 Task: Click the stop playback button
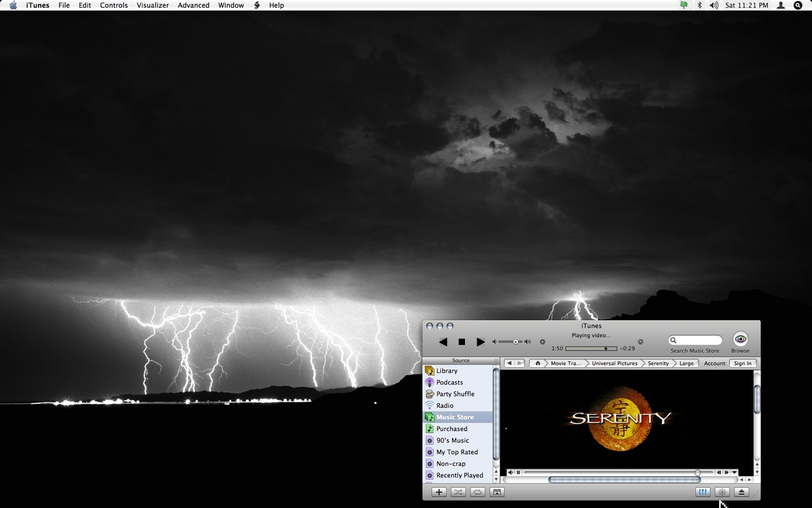[462, 342]
